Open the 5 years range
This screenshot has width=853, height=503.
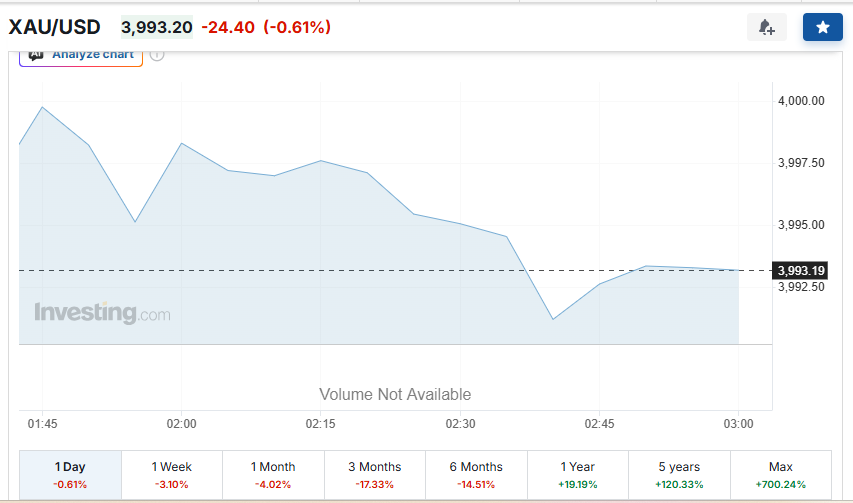(x=679, y=475)
